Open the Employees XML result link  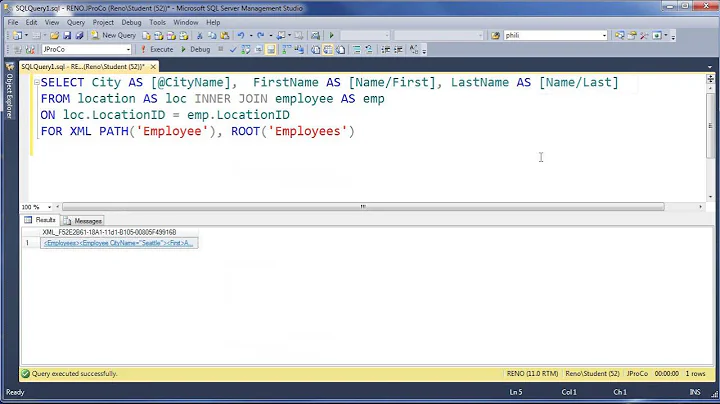coord(118,243)
